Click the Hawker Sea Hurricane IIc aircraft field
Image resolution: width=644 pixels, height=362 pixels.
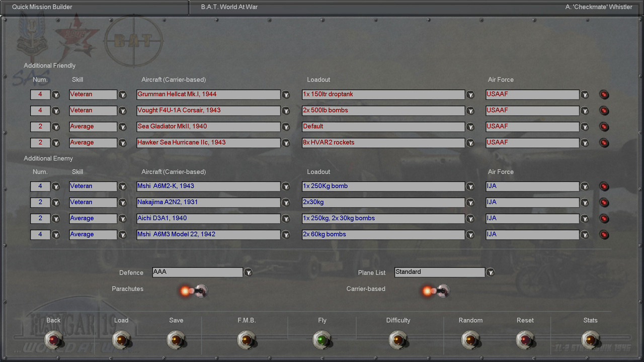[208, 143]
